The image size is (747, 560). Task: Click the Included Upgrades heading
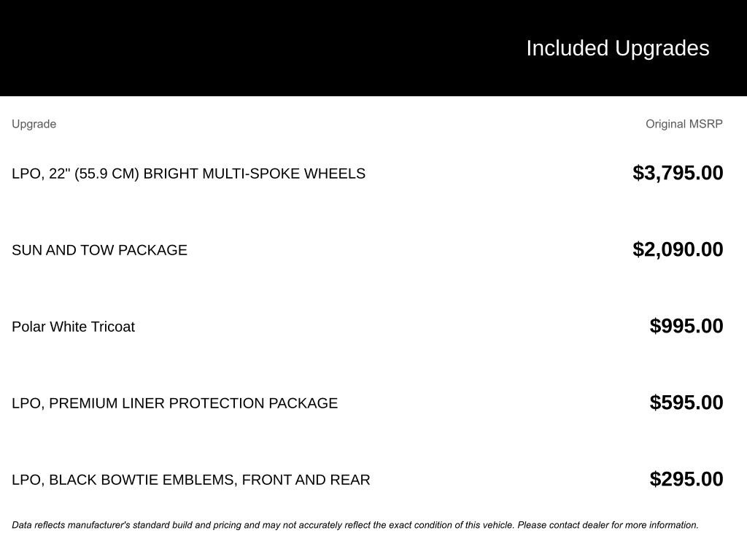pyautogui.click(x=617, y=48)
